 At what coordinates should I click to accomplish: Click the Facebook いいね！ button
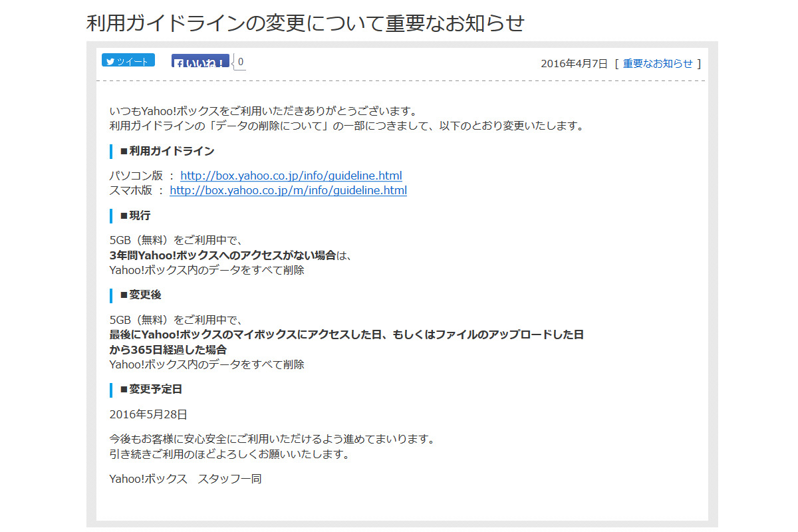[200, 61]
